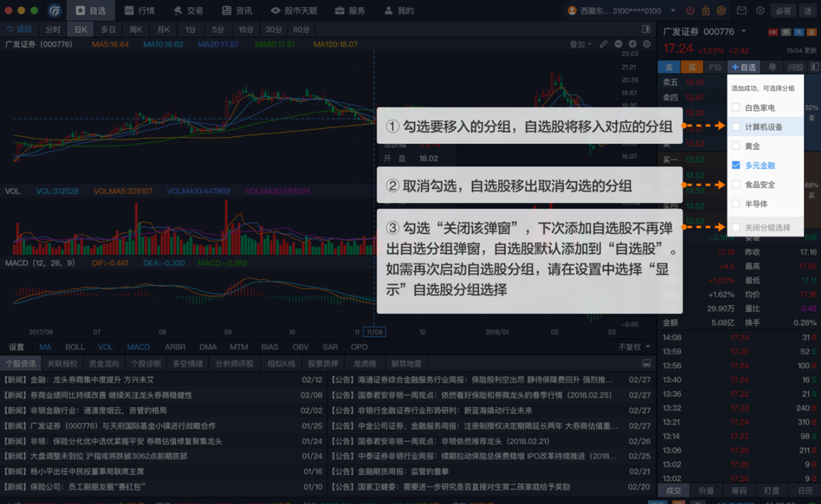
Task: Zoom in the chart with the plus icon
Action: pyautogui.click(x=632, y=44)
